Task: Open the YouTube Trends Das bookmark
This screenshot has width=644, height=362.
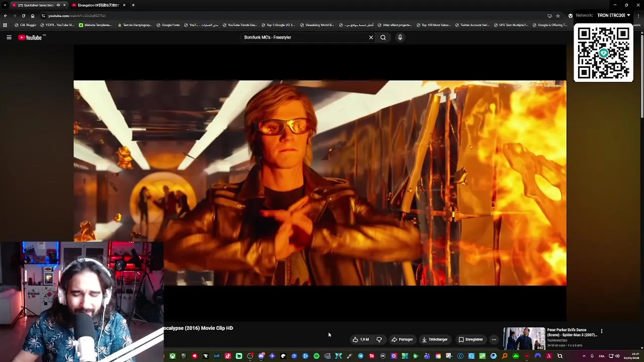Action: [239, 25]
